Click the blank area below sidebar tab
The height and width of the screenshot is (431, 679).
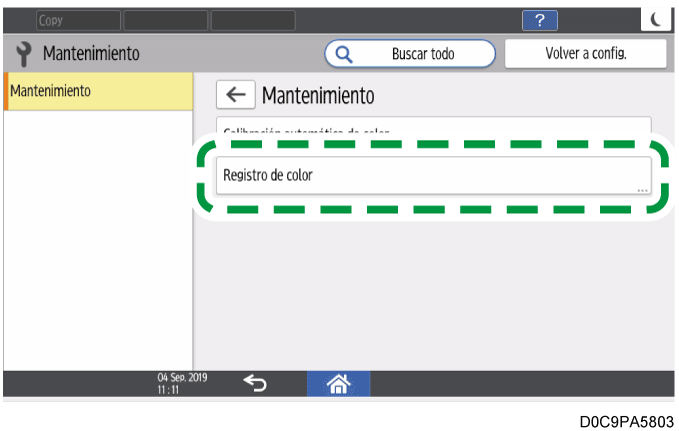click(x=98, y=240)
